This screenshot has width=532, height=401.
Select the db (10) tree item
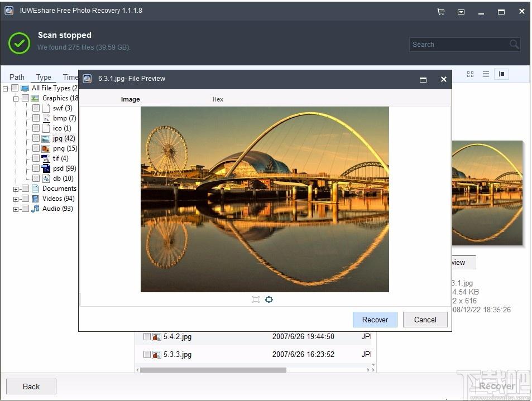click(x=63, y=178)
